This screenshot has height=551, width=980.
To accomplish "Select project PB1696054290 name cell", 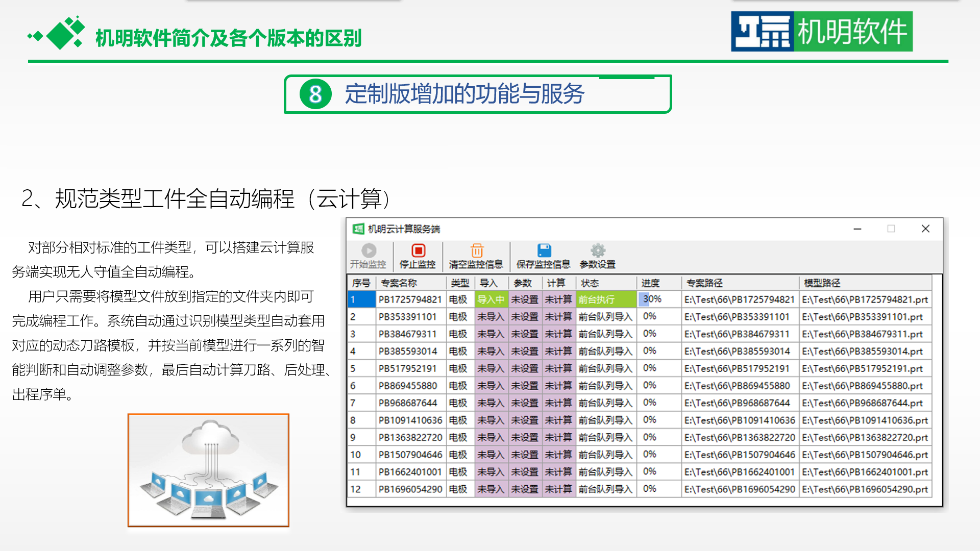I will (x=411, y=489).
